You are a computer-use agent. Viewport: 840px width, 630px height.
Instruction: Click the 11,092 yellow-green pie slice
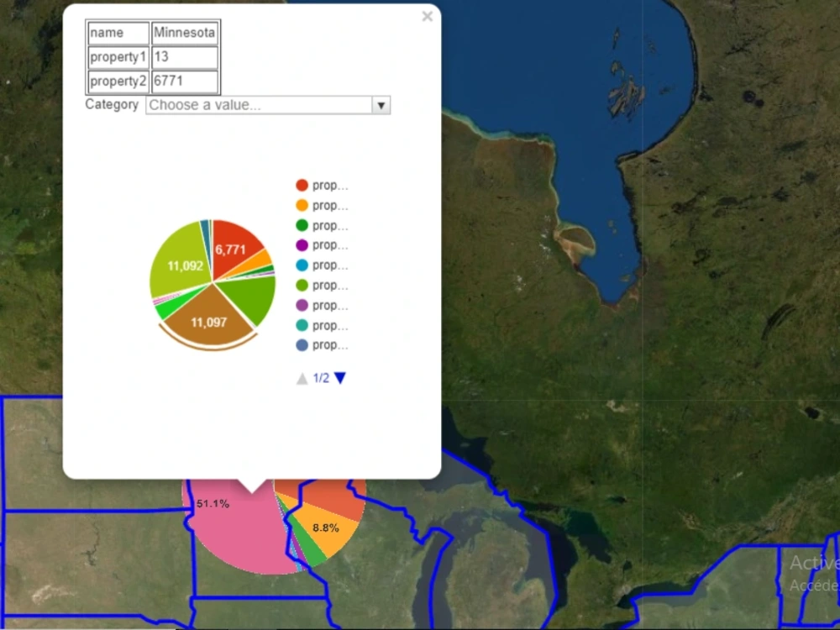[x=182, y=260]
